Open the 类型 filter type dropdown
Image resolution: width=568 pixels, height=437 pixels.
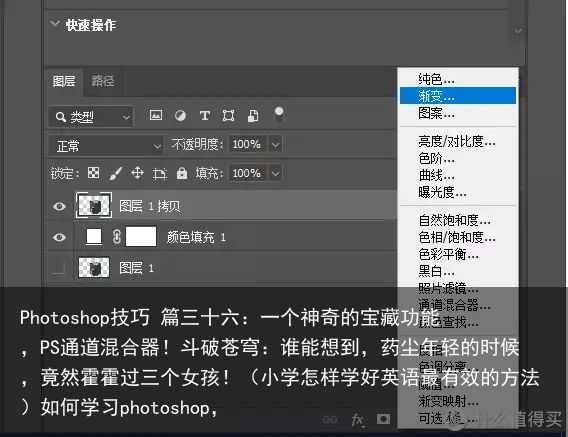(91, 117)
